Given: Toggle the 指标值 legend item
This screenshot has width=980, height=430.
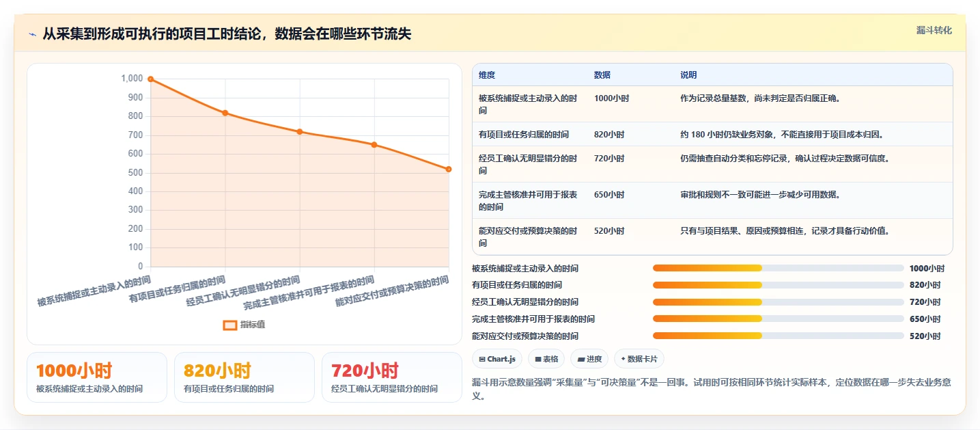Looking at the screenshot, I should coord(244,325).
